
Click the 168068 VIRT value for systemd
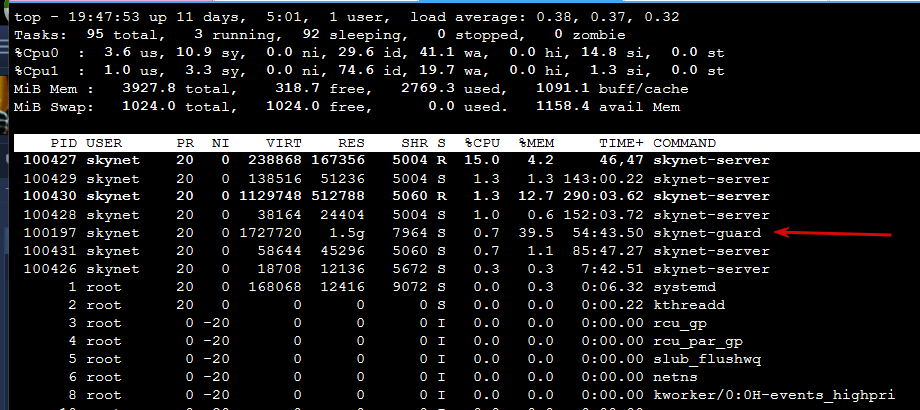275,287
